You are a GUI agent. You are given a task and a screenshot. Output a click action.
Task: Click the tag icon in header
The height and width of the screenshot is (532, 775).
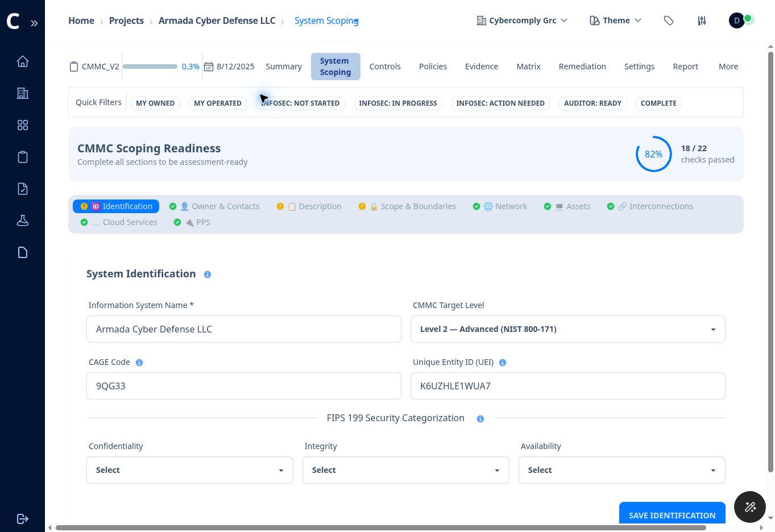tap(669, 20)
